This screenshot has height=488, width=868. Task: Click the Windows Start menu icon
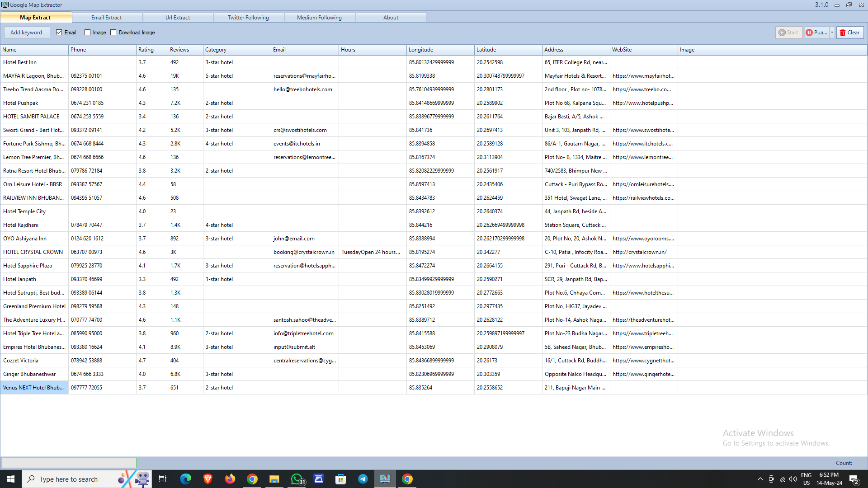click(10, 479)
